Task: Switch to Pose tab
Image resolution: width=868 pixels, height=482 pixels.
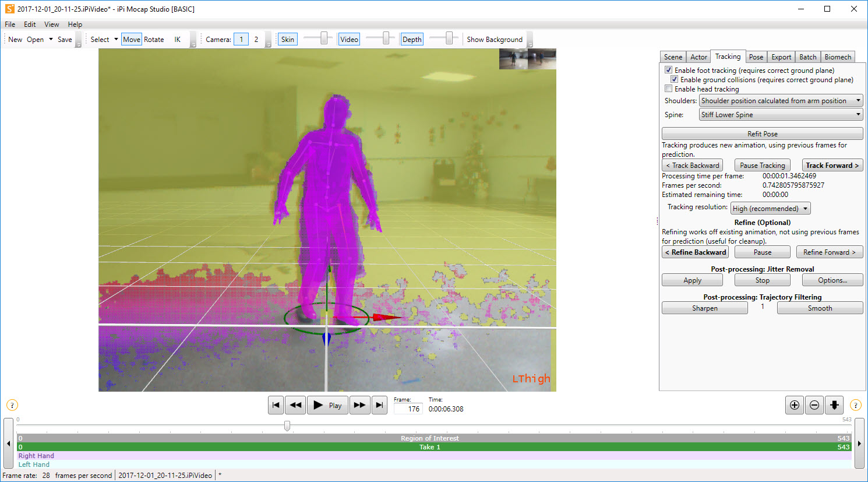Action: tap(756, 57)
